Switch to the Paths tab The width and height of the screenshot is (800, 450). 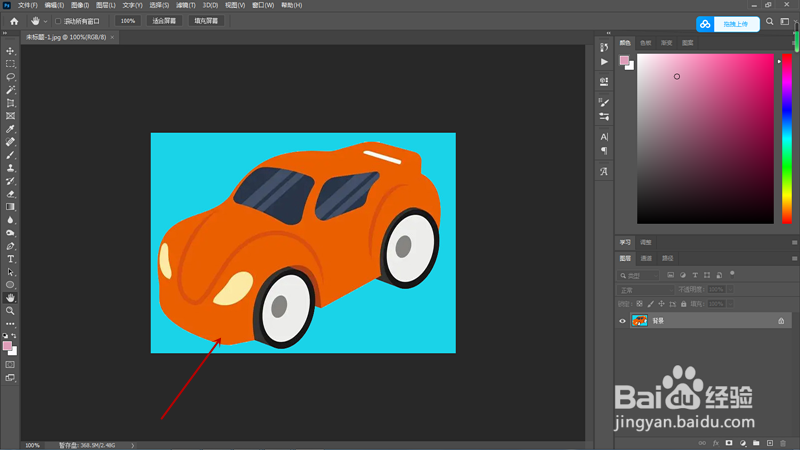667,259
